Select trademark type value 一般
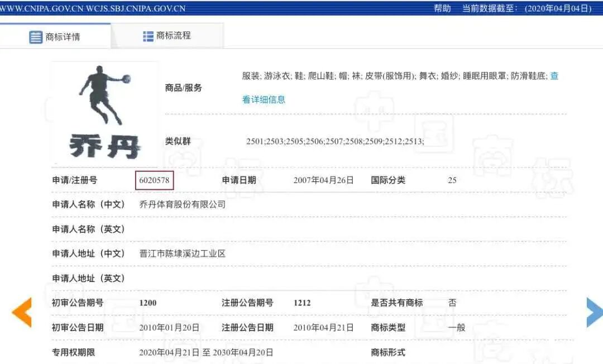The height and width of the screenshot is (364, 603). point(457,328)
